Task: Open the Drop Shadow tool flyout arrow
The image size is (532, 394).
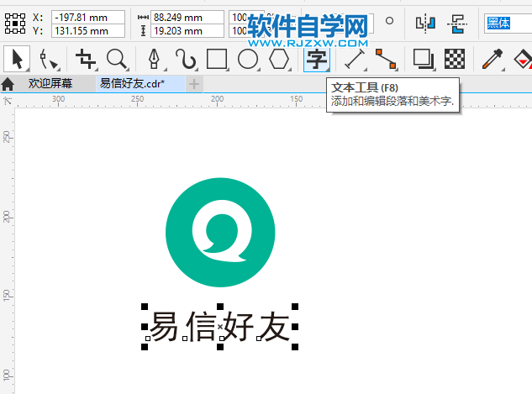Action: [435, 70]
